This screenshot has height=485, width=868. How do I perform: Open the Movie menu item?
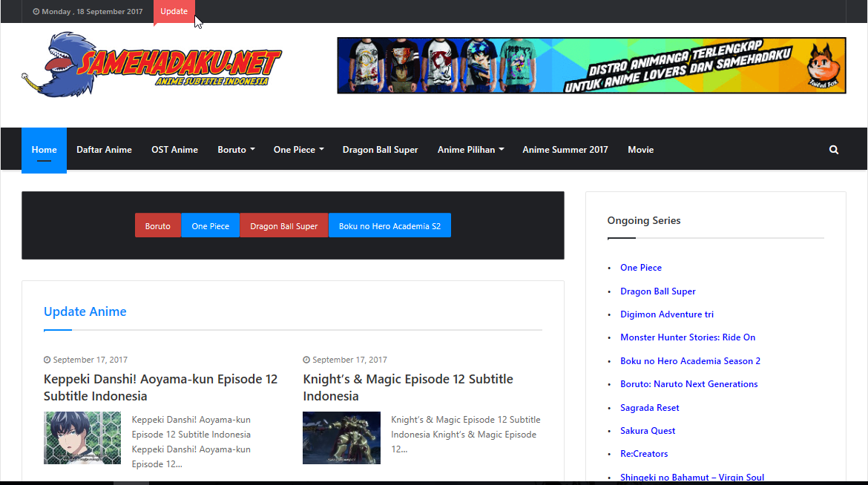click(x=640, y=150)
